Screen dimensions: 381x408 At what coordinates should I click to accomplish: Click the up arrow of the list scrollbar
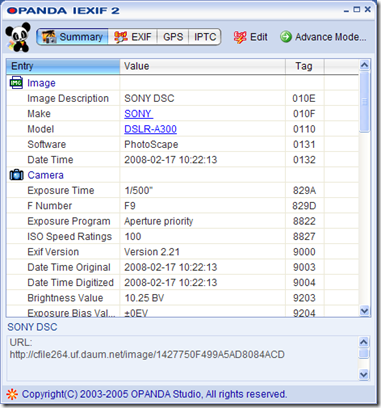tap(365, 65)
